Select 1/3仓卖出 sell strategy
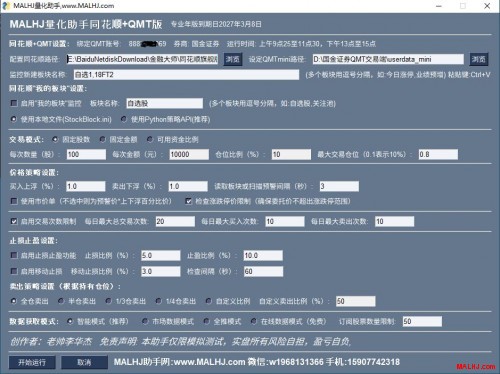This screenshot has height=374, width=500. pos(108,301)
